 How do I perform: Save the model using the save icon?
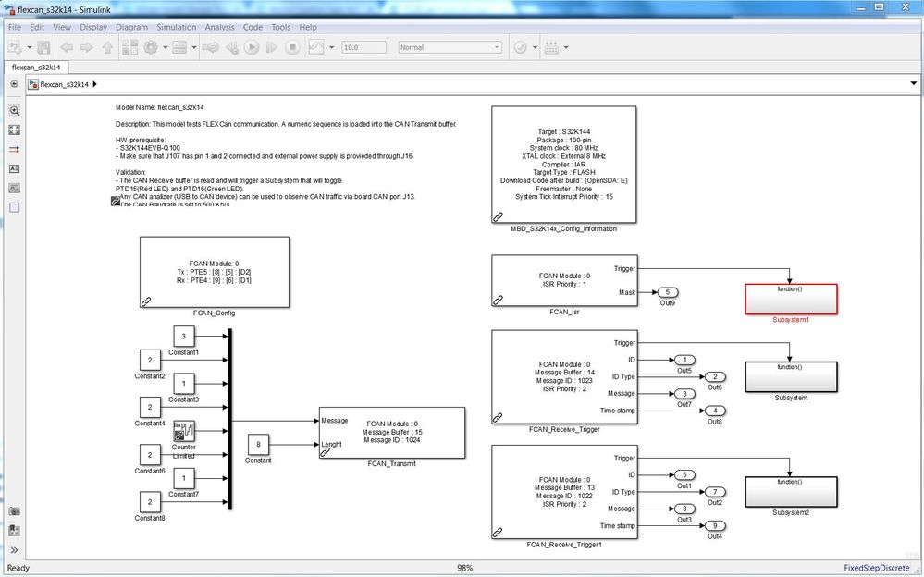click(x=43, y=47)
